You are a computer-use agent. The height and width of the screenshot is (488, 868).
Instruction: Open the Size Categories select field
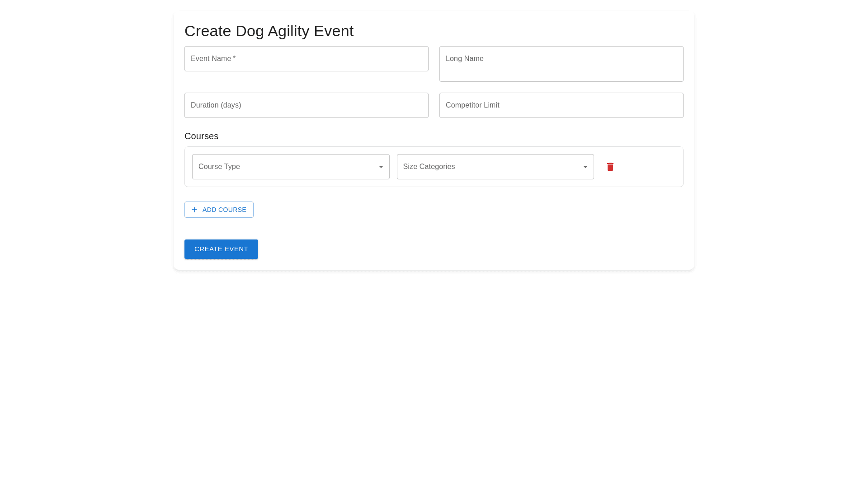(495, 167)
